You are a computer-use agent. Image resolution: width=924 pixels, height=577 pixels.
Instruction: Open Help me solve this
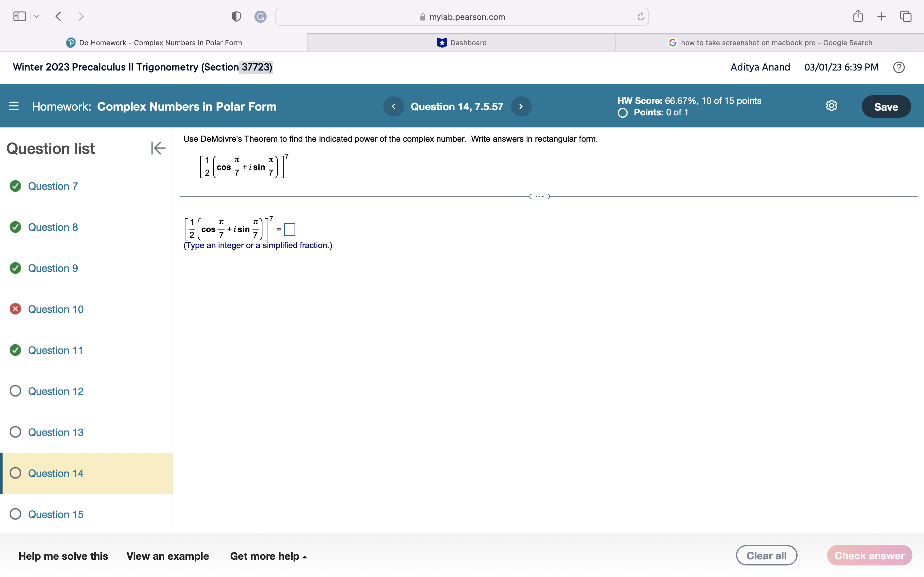click(x=64, y=556)
